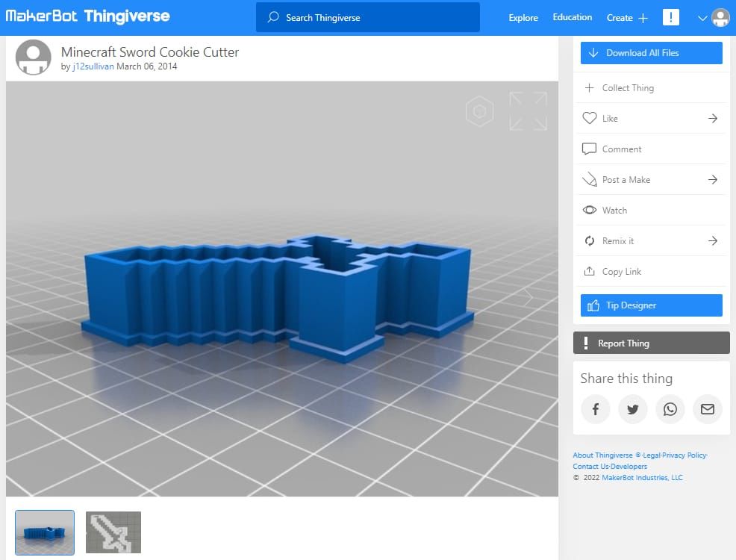Click the Tip Designer button
The image size is (736, 560).
[650, 305]
